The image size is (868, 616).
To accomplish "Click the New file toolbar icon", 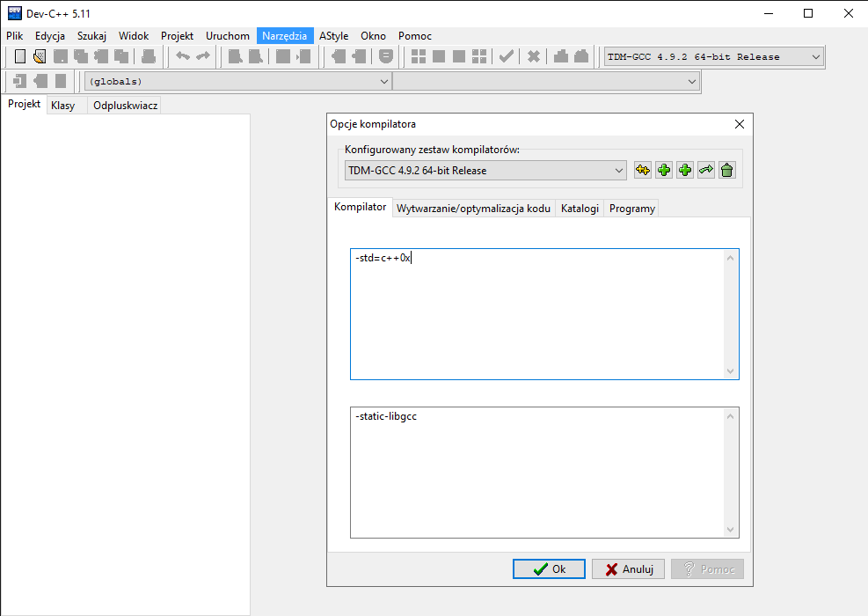I will click(20, 57).
